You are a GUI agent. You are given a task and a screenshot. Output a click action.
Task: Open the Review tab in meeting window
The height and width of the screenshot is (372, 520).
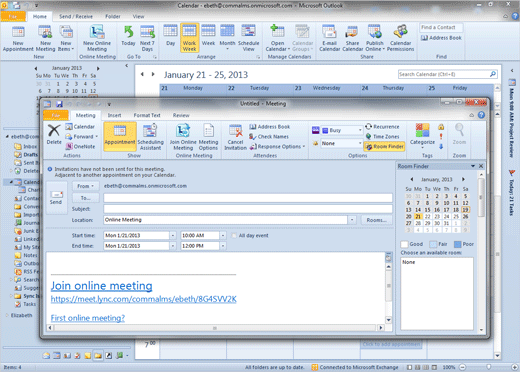pos(181,115)
